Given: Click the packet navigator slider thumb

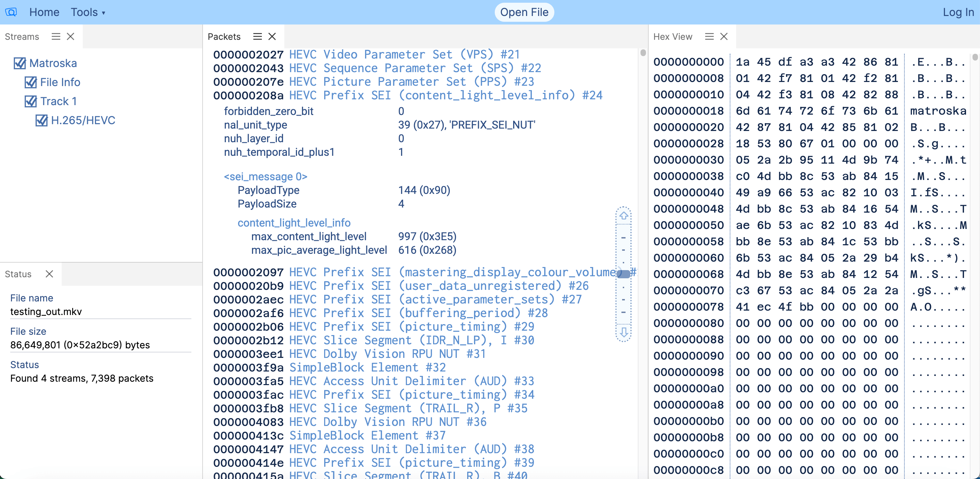Looking at the screenshot, I should tap(623, 274).
